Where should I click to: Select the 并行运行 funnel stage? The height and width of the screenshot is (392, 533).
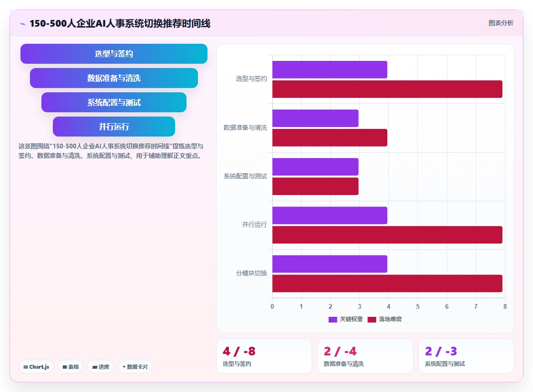(114, 127)
